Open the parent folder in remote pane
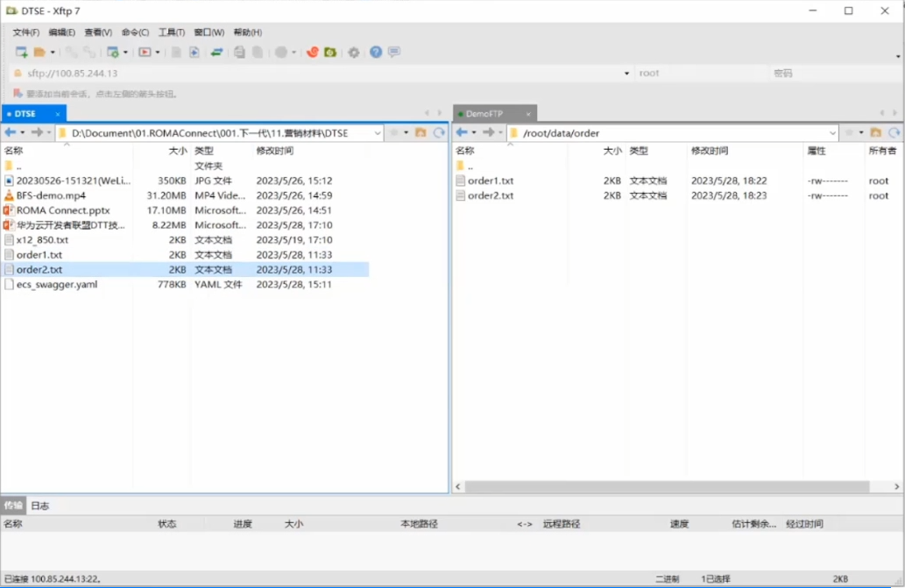 click(464, 166)
